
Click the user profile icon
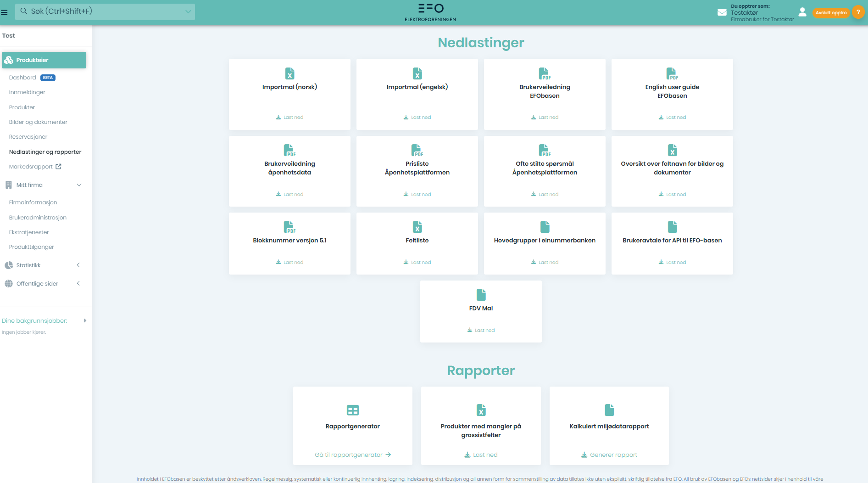click(802, 12)
